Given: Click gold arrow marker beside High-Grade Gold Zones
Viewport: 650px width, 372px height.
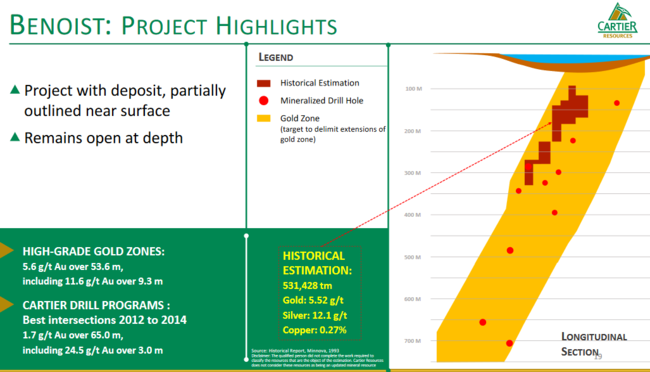Looking at the screenshot, I should tap(6, 250).
